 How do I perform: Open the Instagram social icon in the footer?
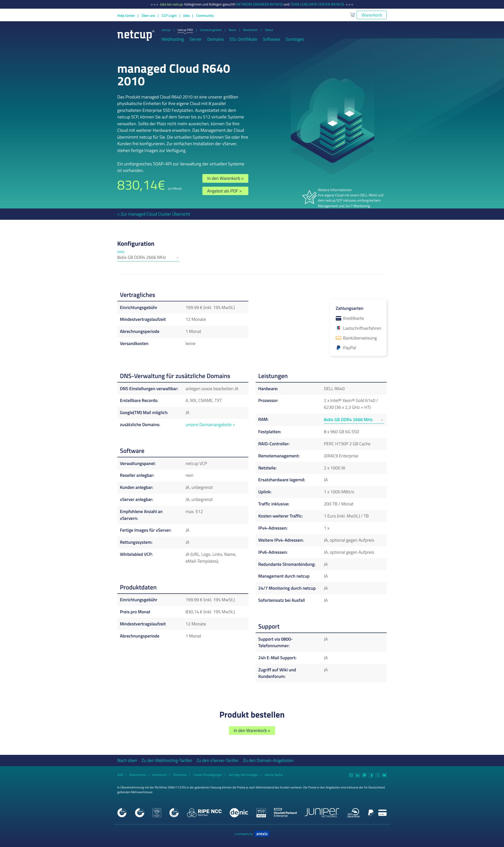[x=351, y=775]
